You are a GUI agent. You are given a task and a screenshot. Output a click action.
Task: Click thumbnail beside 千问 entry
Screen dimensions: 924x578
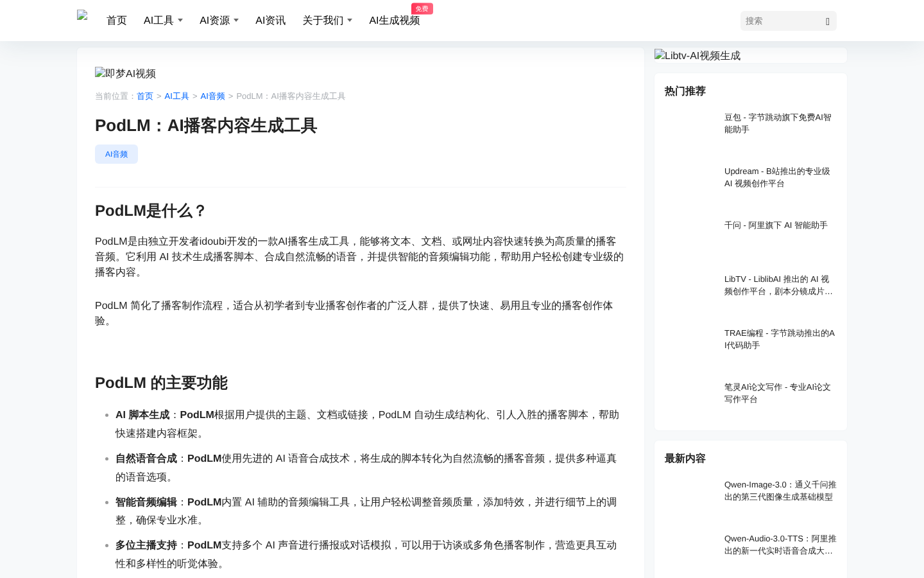pyautogui.click(x=690, y=238)
